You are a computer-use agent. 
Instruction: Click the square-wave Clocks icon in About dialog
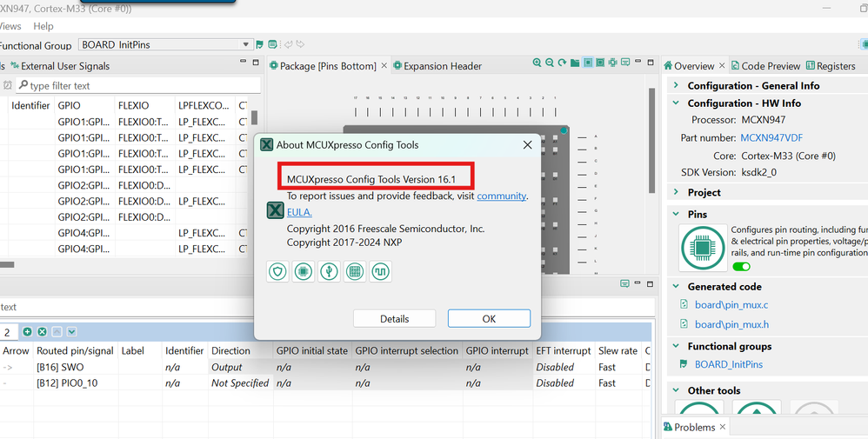pos(380,271)
